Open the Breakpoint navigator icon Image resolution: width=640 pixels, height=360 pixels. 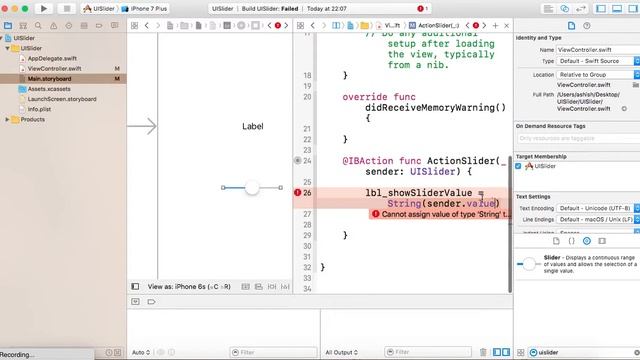(x=99, y=25)
